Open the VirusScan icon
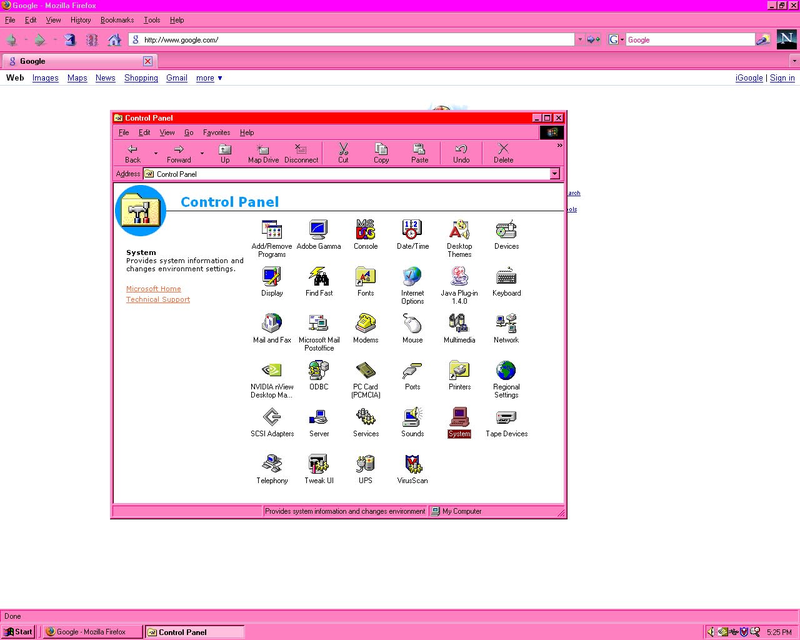The image size is (800, 640). [412, 470]
